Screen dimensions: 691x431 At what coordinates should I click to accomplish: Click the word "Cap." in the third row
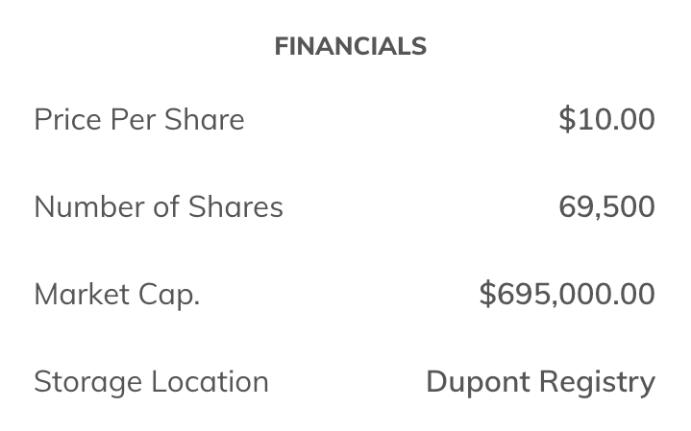[170, 294]
